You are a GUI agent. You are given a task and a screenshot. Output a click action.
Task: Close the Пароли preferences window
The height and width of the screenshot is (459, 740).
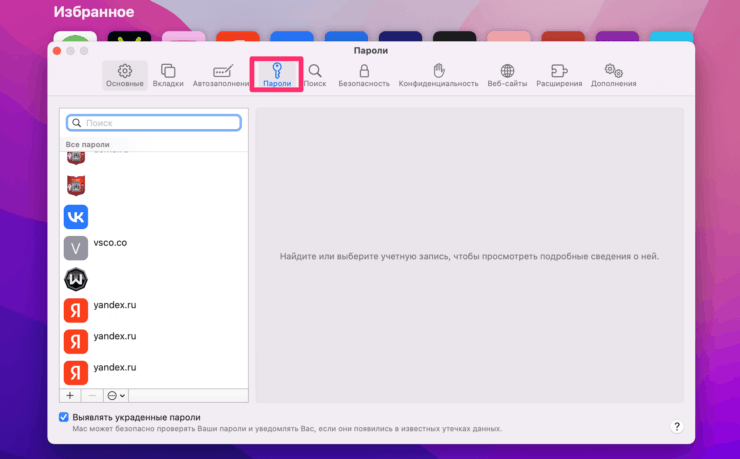[57, 51]
